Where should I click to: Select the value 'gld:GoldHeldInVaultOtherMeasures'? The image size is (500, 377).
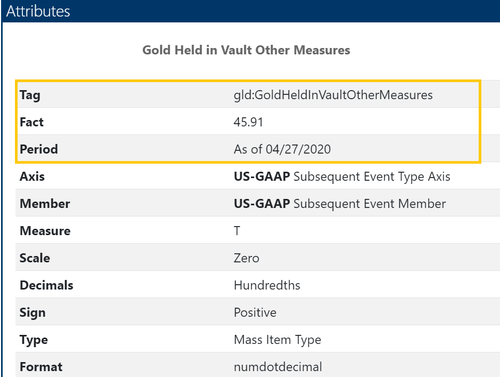(x=333, y=95)
